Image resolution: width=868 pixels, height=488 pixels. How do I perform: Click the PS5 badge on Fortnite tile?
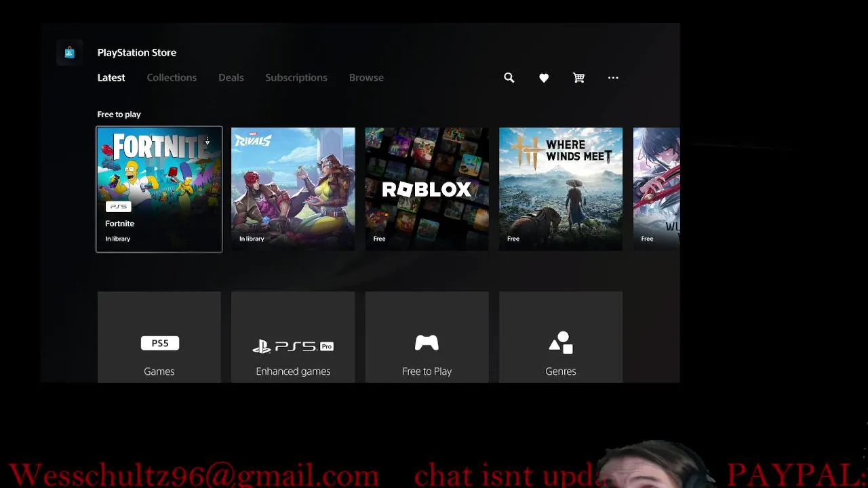(x=119, y=206)
